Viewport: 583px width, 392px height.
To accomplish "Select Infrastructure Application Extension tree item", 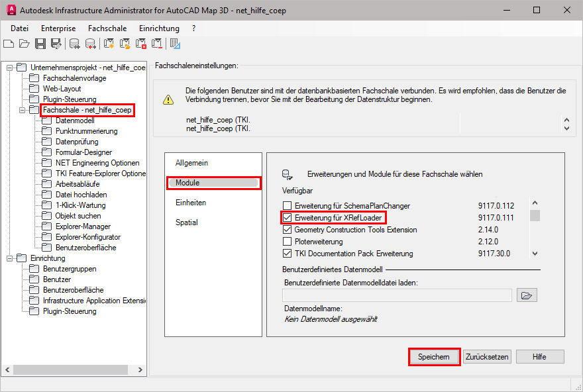I will [x=95, y=301].
